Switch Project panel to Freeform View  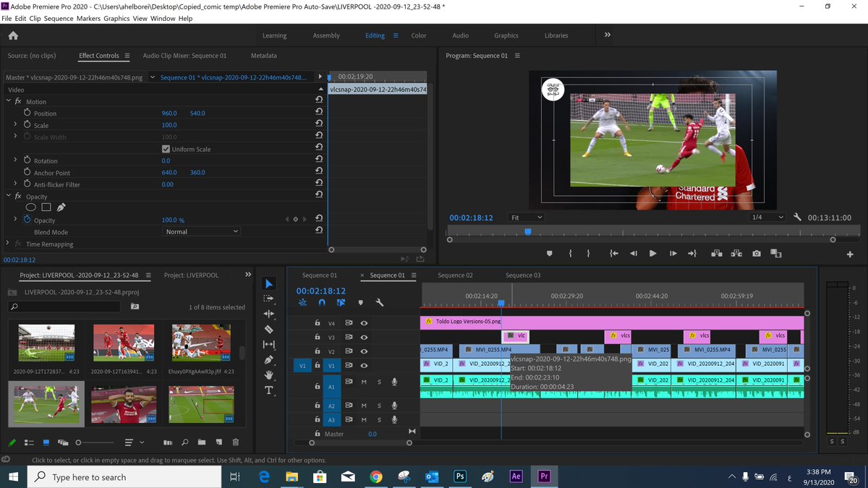(63, 442)
